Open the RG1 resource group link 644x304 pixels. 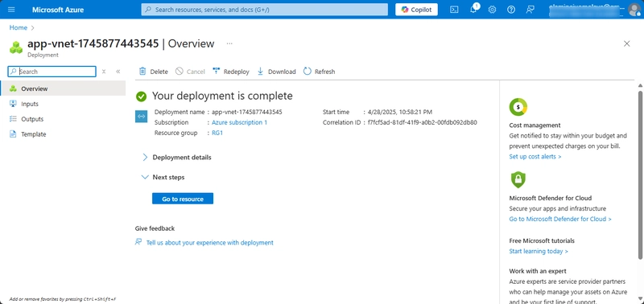pos(217,133)
